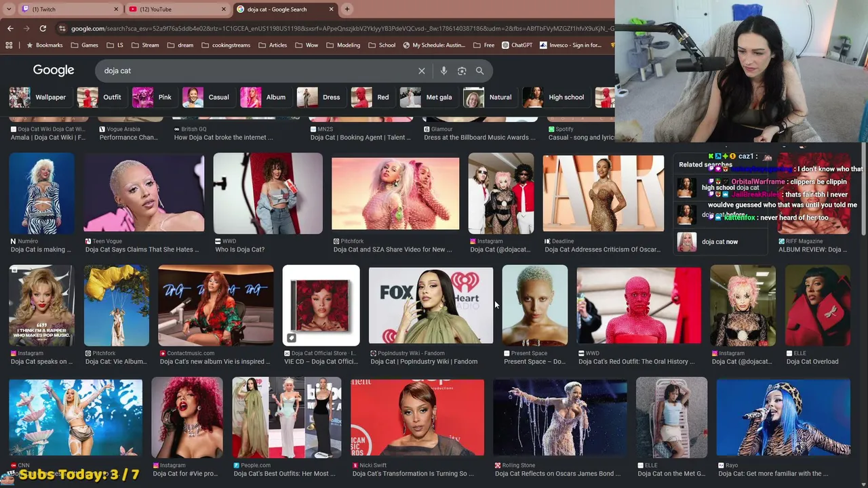
Task: Open the Deadline Oscar criticism image
Action: click(x=603, y=193)
